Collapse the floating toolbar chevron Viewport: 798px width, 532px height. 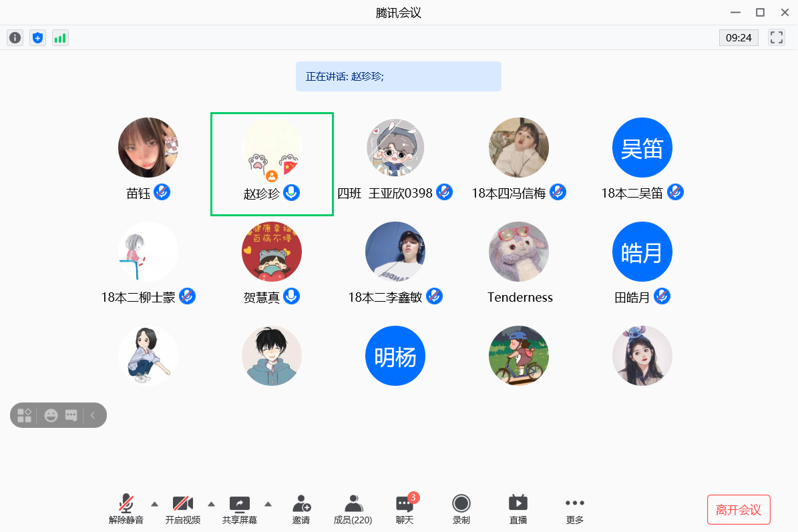click(93, 415)
